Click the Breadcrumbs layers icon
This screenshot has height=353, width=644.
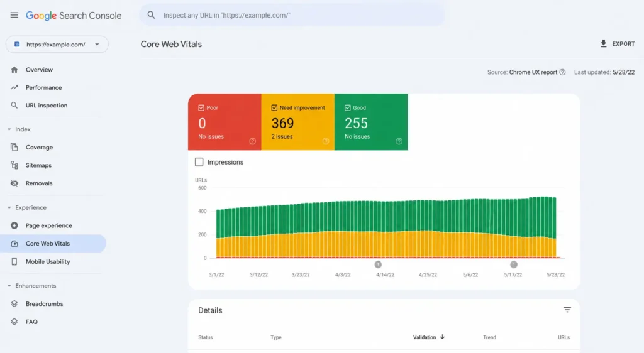(14, 304)
